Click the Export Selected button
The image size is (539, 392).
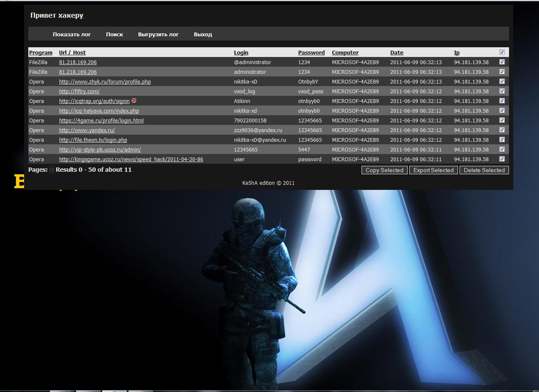pos(433,170)
